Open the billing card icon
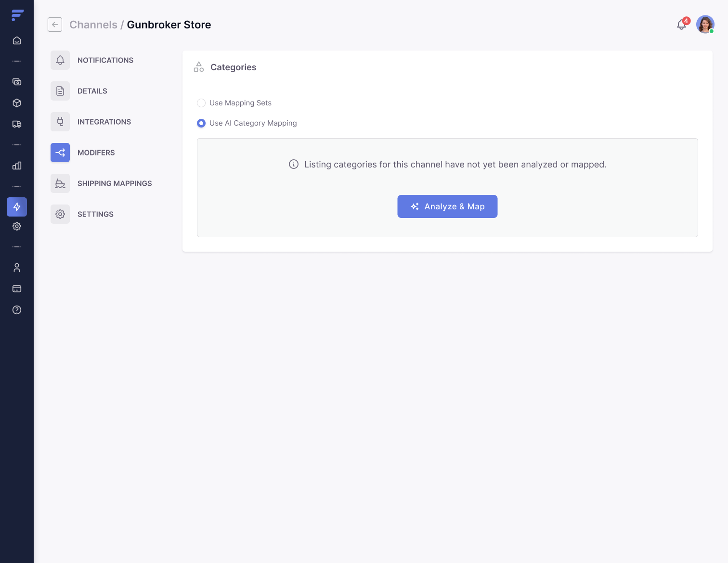The width and height of the screenshot is (728, 563). (x=17, y=289)
